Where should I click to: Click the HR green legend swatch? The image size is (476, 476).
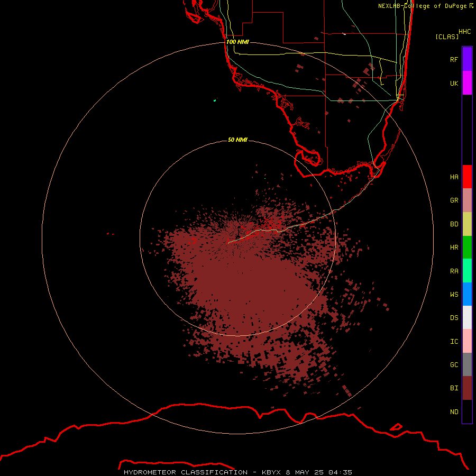coord(467,248)
